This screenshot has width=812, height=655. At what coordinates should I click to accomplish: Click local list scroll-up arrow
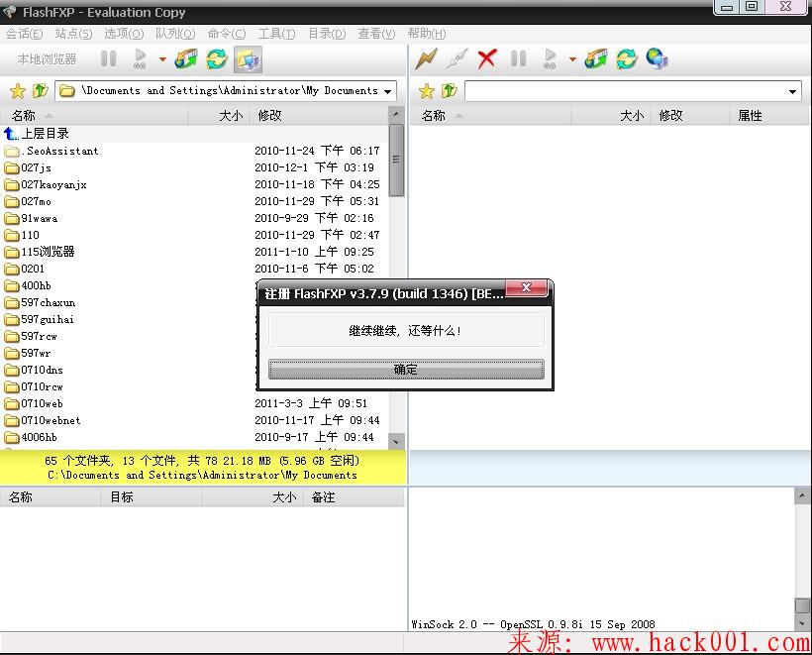(396, 115)
